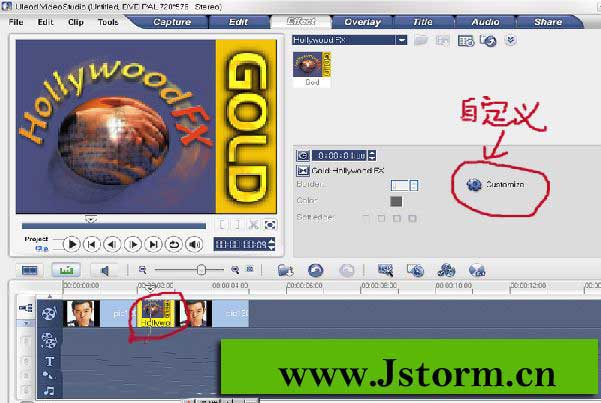Pick the border Color swatch

[396, 201]
